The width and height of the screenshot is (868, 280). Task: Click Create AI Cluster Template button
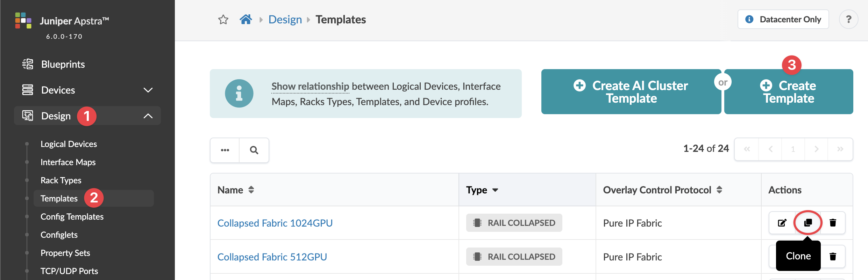pos(631,92)
